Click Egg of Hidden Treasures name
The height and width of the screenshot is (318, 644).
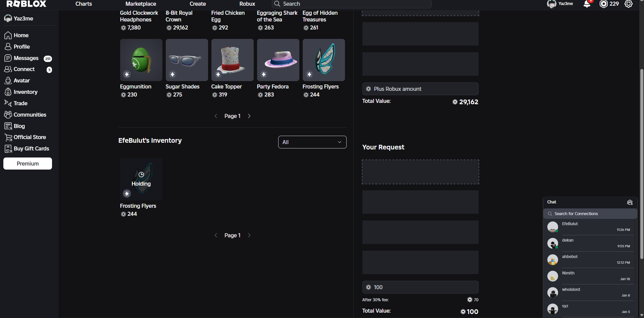(320, 16)
